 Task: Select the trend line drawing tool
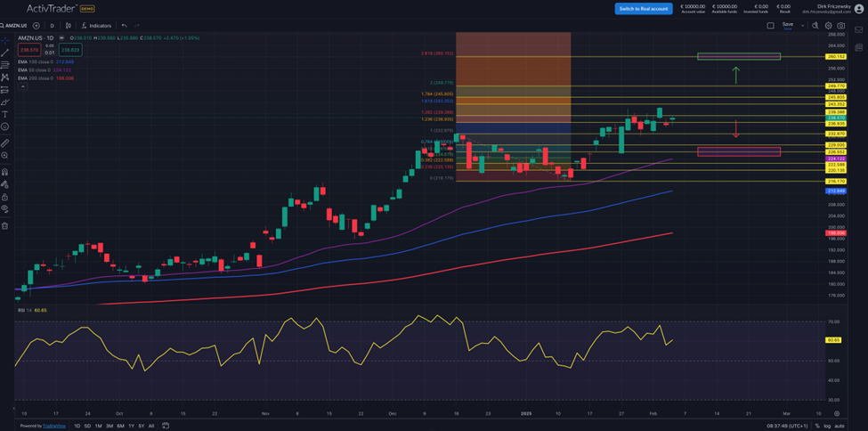[x=5, y=53]
